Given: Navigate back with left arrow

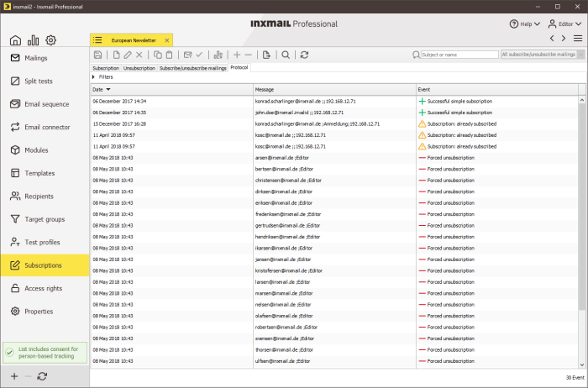Looking at the screenshot, I should pos(552,38).
